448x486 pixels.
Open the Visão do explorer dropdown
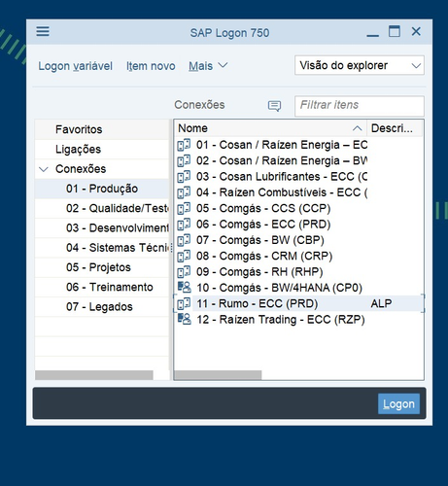point(360,65)
